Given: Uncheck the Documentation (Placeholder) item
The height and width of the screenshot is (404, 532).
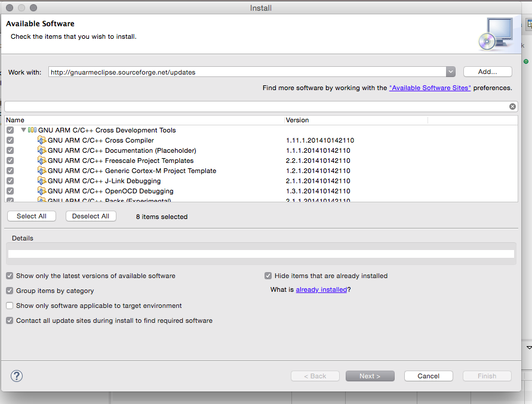Looking at the screenshot, I should coord(10,150).
